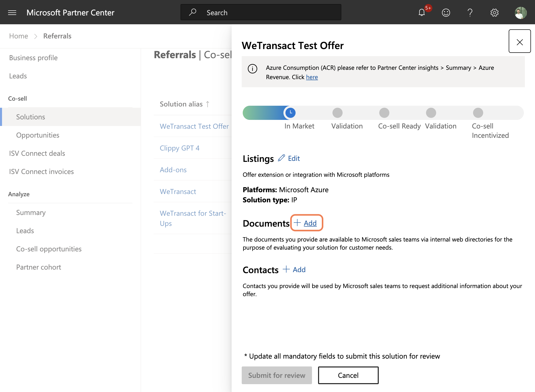Open Summary under Analyze
This screenshot has height=392, width=535.
click(31, 212)
